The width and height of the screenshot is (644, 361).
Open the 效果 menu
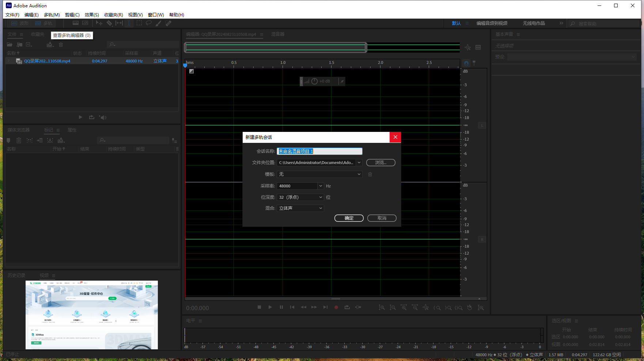[91, 15]
